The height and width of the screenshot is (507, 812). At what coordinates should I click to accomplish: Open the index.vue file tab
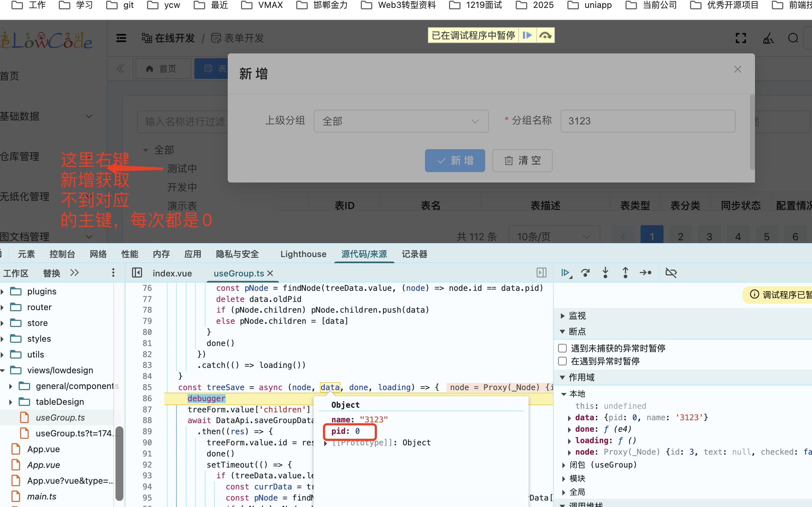(x=172, y=273)
